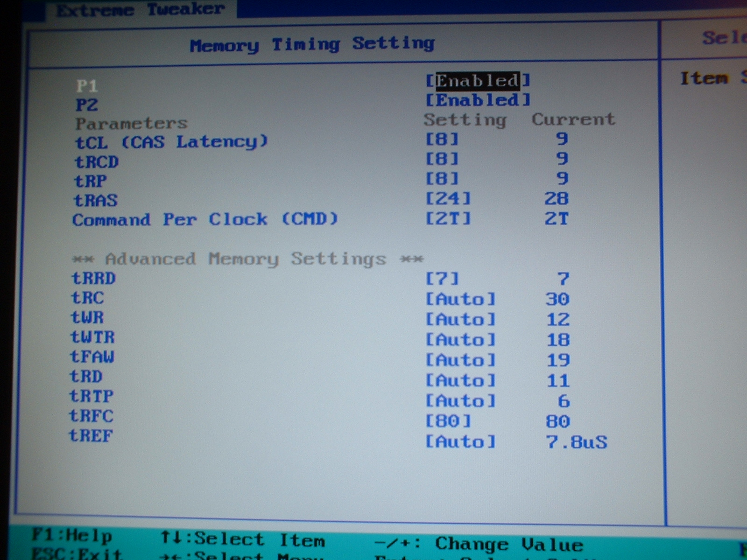Click the tRFC current value 80
This screenshot has height=560, width=747.
[x=558, y=421]
